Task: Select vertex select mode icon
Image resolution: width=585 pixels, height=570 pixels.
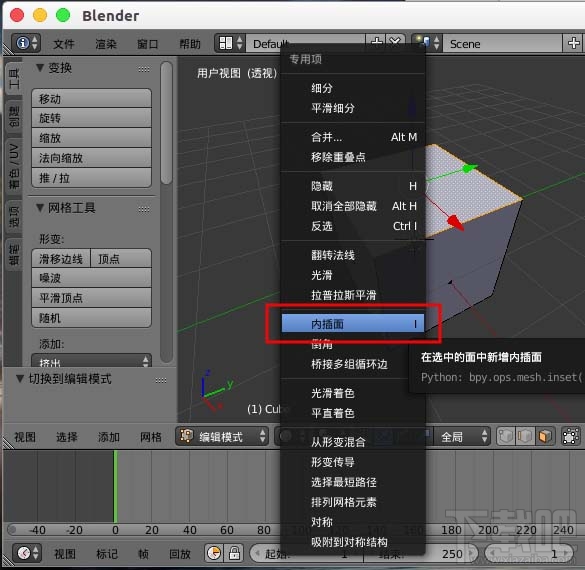Action: tap(506, 436)
